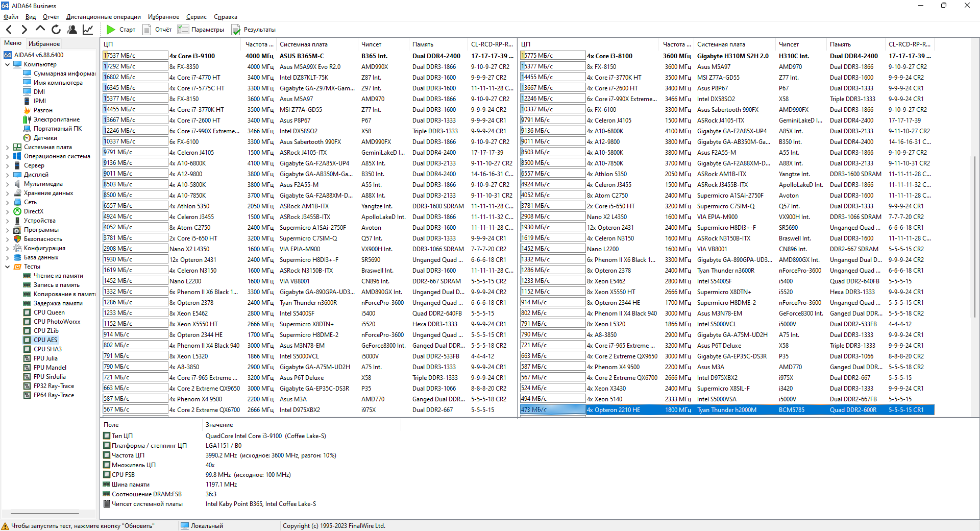Click the percent chip icon beside FP64 Ray-Trace
The width and height of the screenshot is (980, 531).
coord(28,395)
